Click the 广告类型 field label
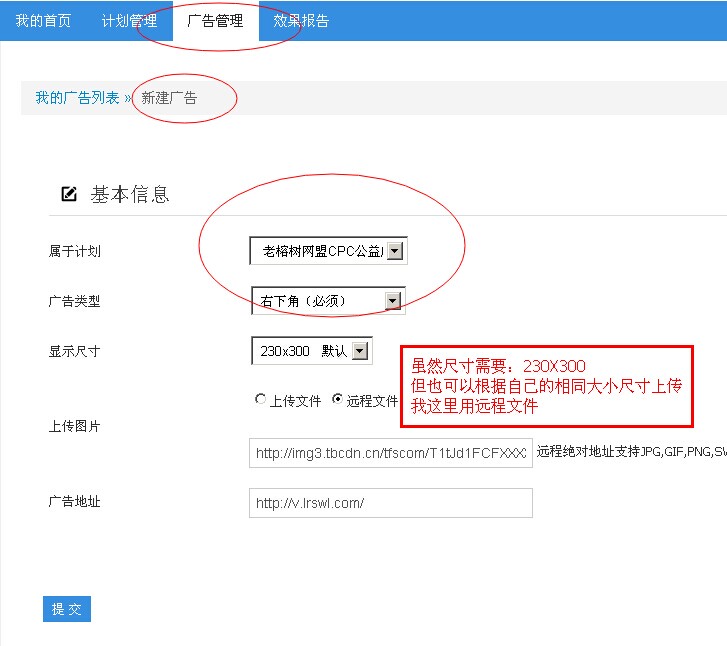 point(75,301)
